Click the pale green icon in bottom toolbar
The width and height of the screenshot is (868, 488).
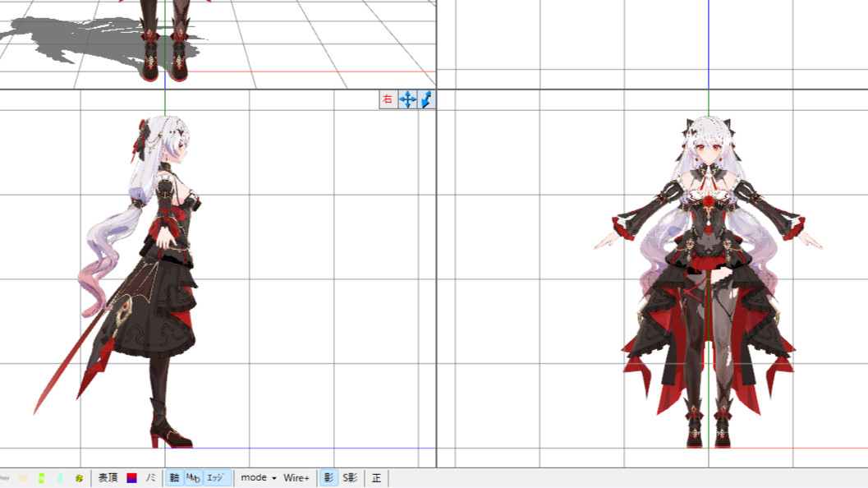pos(60,477)
